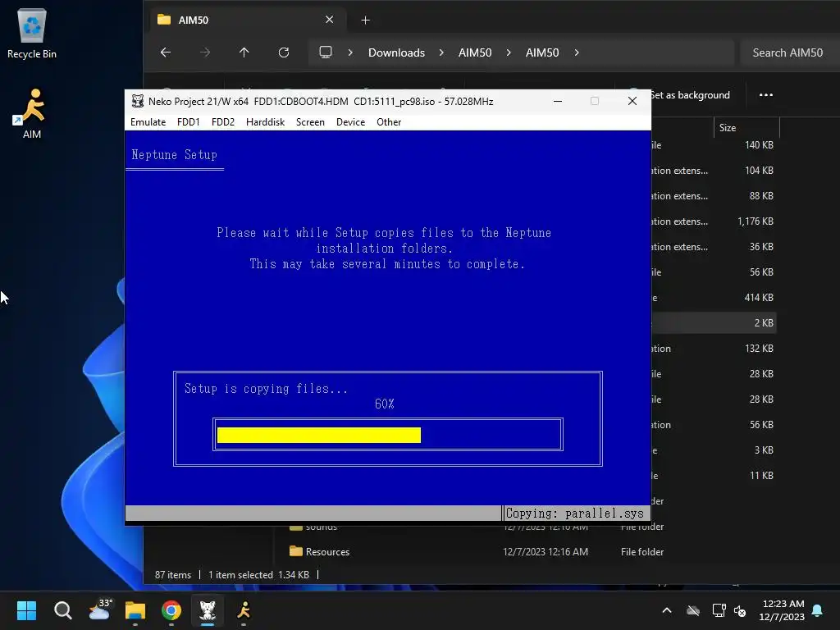Show hidden system tray icons
The height and width of the screenshot is (630, 840).
(667, 610)
